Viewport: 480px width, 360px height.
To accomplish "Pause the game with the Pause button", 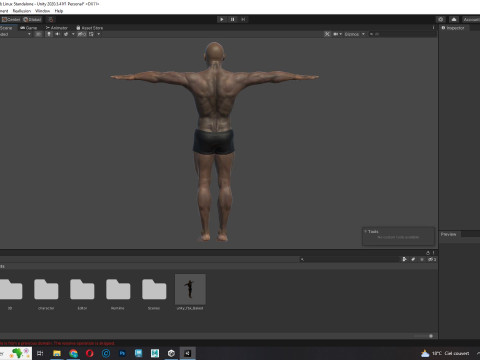I will pos(232,19).
